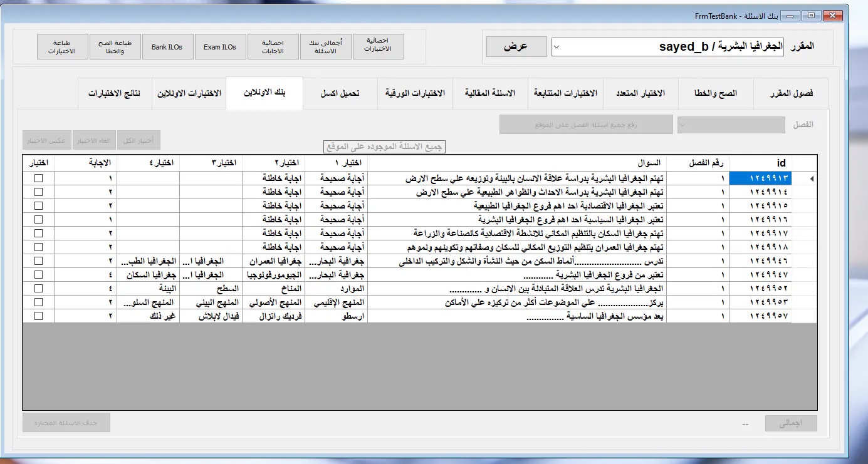Open Exam ILOs
This screenshot has width=868, height=464.
(x=220, y=46)
